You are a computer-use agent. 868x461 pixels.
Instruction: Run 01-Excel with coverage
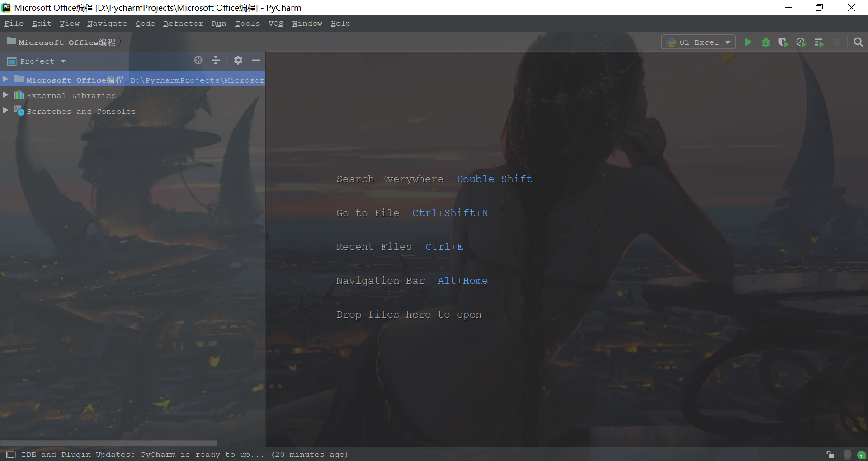(783, 42)
